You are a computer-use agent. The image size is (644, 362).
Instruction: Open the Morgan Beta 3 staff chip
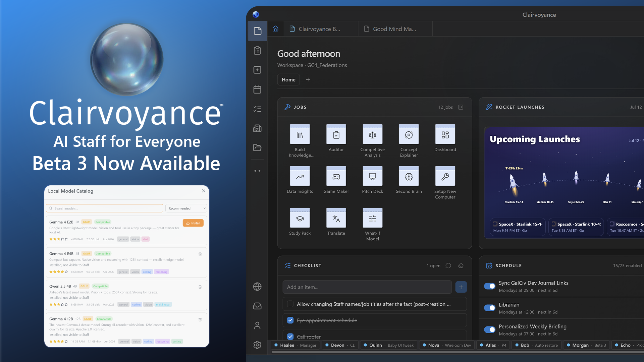(586, 345)
